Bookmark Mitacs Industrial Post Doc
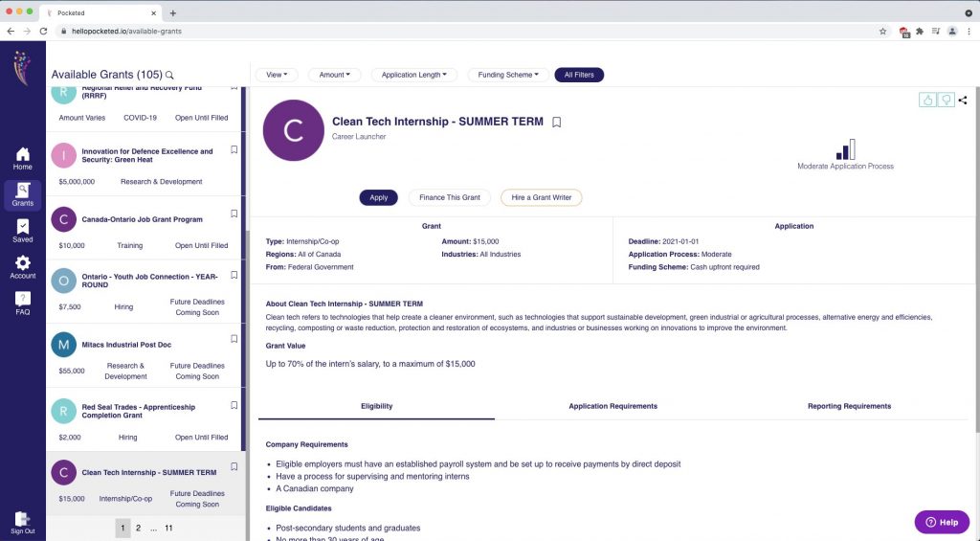The height and width of the screenshot is (541, 980). point(234,338)
